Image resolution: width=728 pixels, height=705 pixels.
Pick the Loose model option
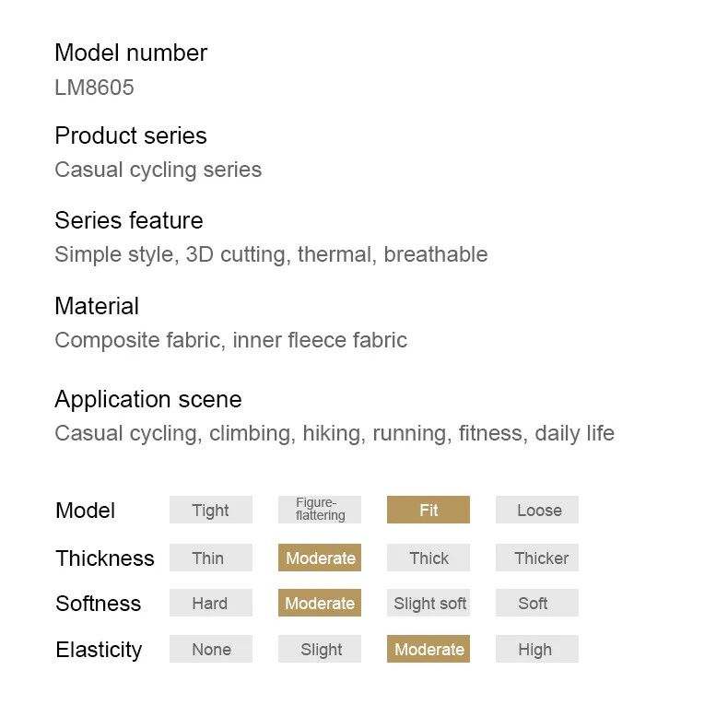pyautogui.click(x=537, y=510)
